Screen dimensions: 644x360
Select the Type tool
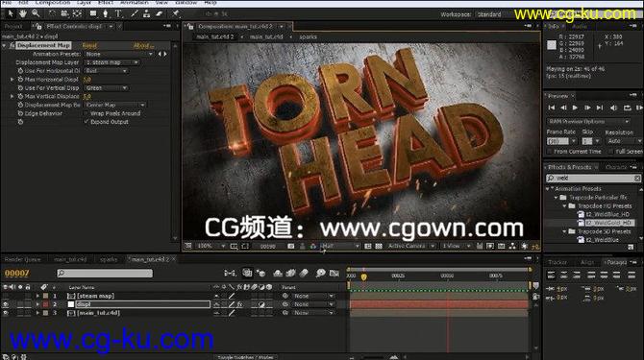click(118, 13)
